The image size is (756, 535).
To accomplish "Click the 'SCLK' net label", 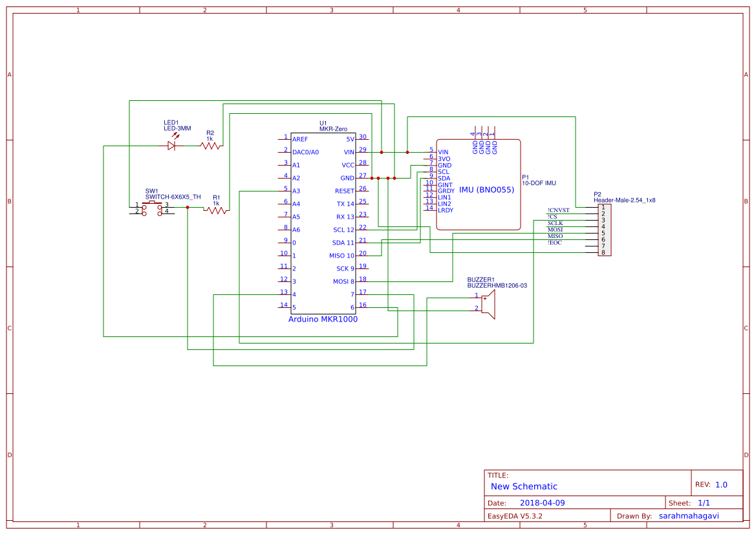I will tap(556, 223).
